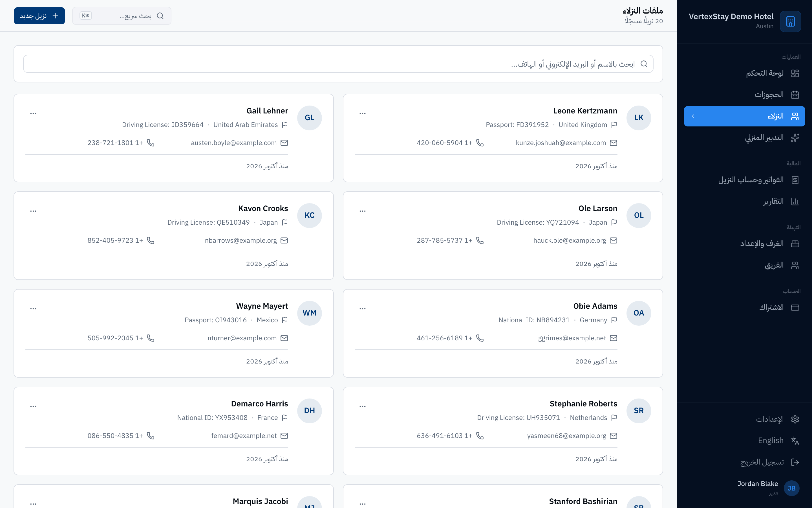812x508 pixels.
Task: Click the flag icon beside United Kingdom
Action: (x=614, y=125)
